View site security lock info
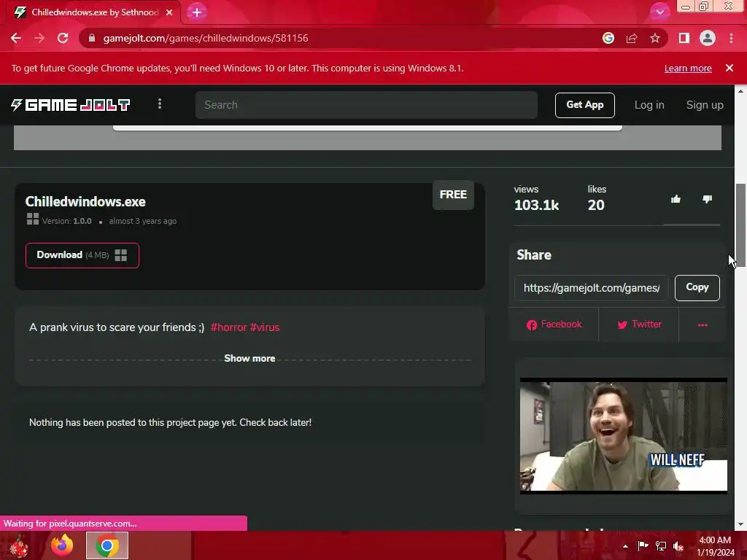 [92, 38]
